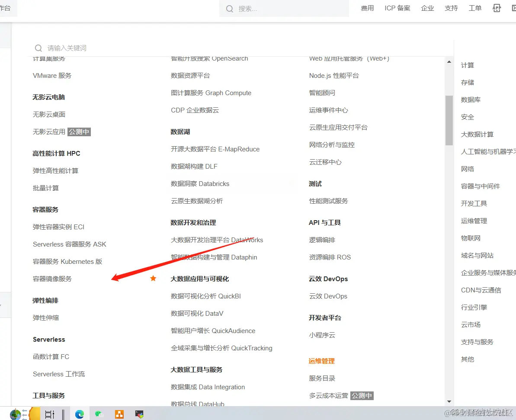516x420 pixels.
Task: Click the magnifier icon in the top search bar
Action: click(x=229, y=9)
